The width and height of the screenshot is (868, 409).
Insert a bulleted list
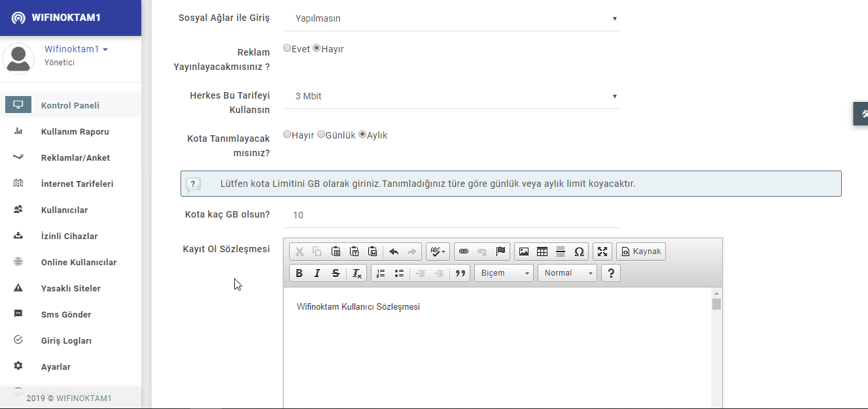click(x=399, y=273)
